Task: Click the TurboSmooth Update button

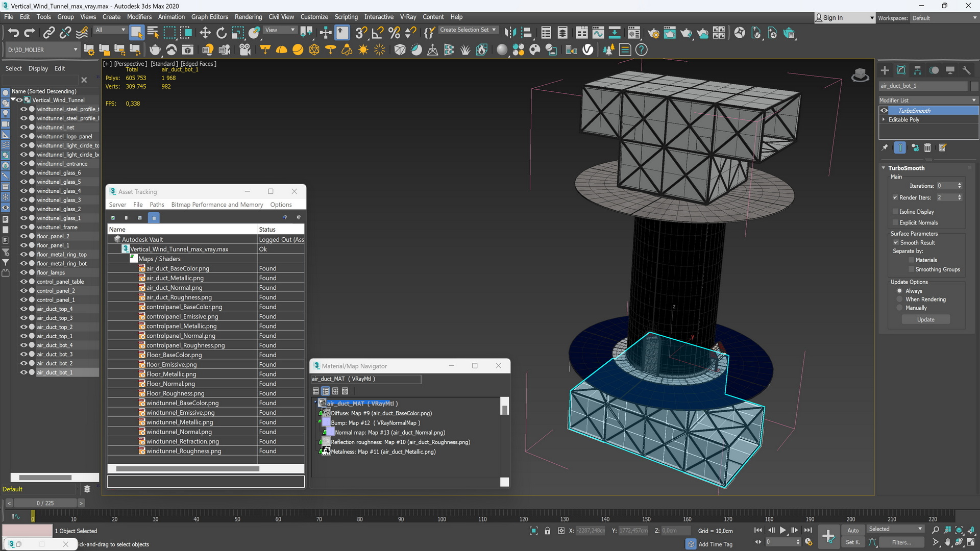Action: [925, 319]
